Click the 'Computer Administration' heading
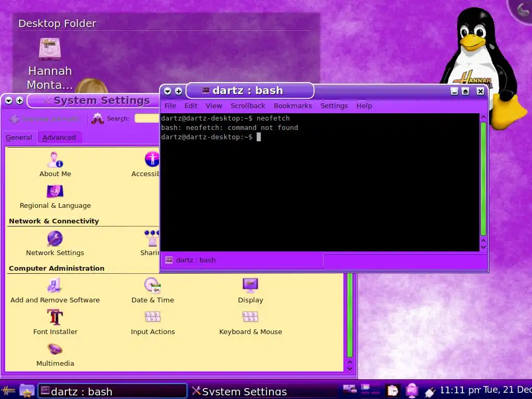 tap(56, 269)
